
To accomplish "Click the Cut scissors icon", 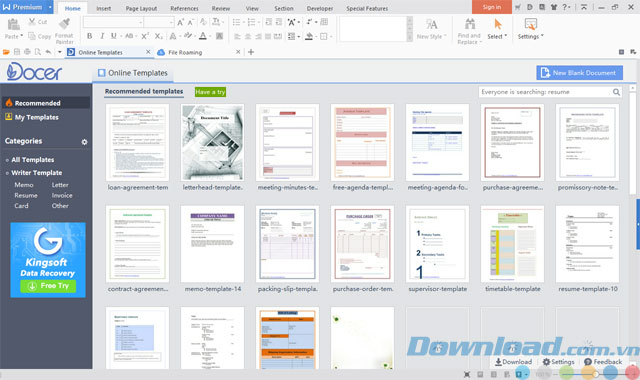I will (32, 22).
